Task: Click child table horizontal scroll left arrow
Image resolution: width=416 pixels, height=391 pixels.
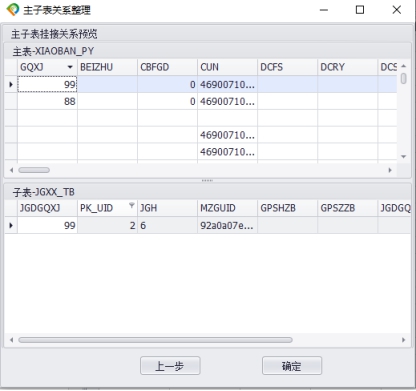Action: [x=12, y=340]
